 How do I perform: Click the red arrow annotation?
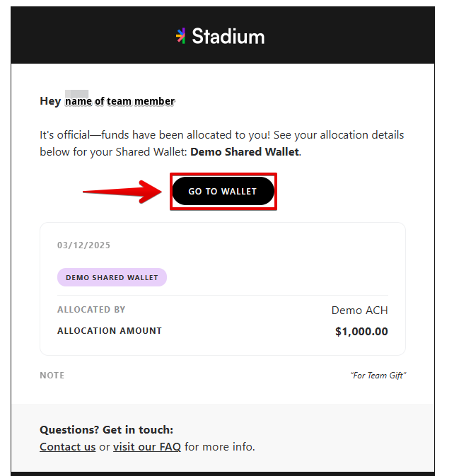pos(122,192)
